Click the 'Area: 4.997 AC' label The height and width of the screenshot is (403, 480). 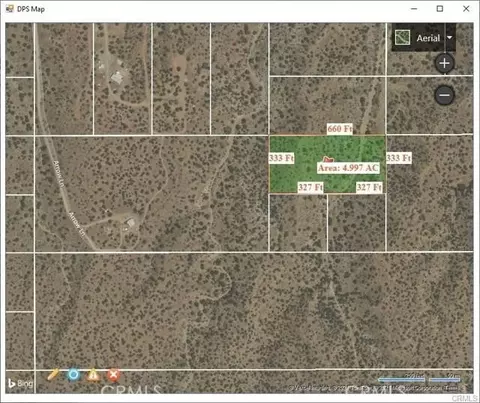(348, 168)
